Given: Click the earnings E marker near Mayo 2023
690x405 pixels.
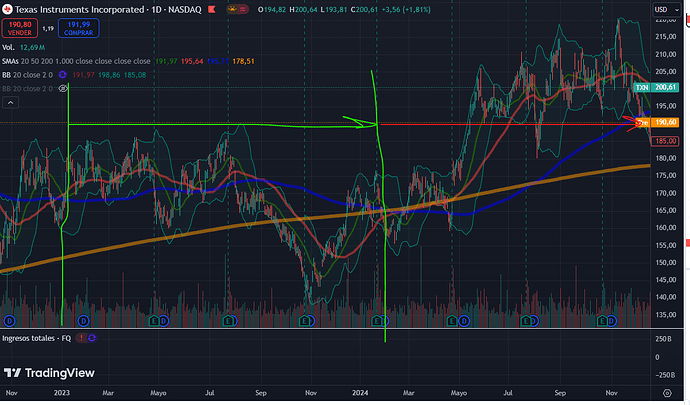Looking at the screenshot, I should (154, 321).
